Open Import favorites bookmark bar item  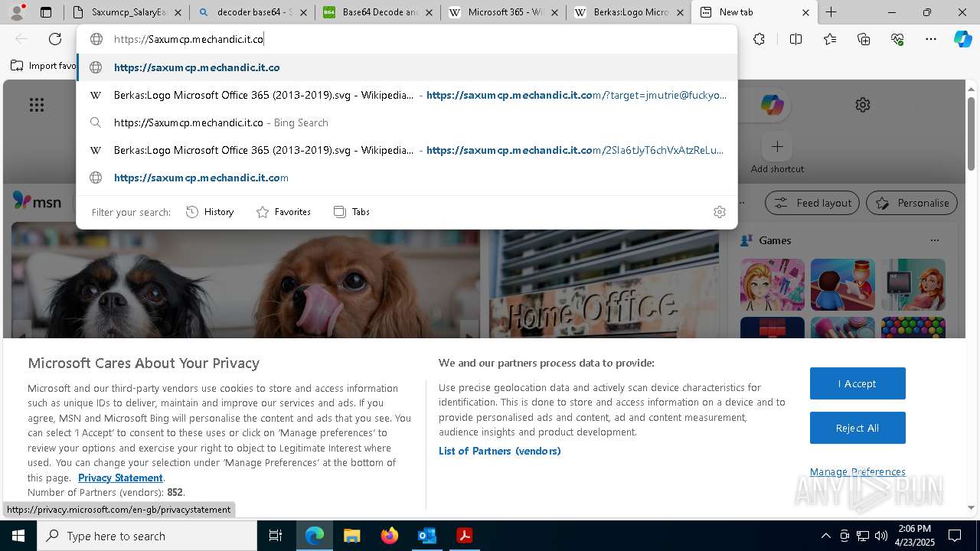(44, 66)
